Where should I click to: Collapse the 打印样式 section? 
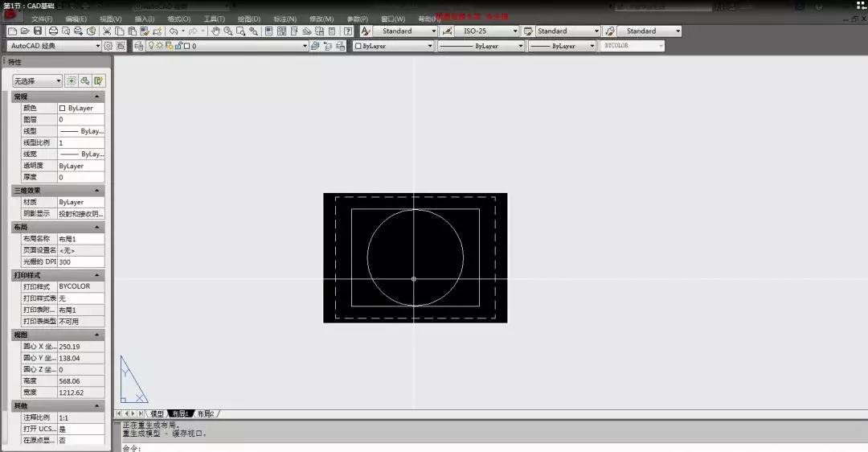[97, 275]
